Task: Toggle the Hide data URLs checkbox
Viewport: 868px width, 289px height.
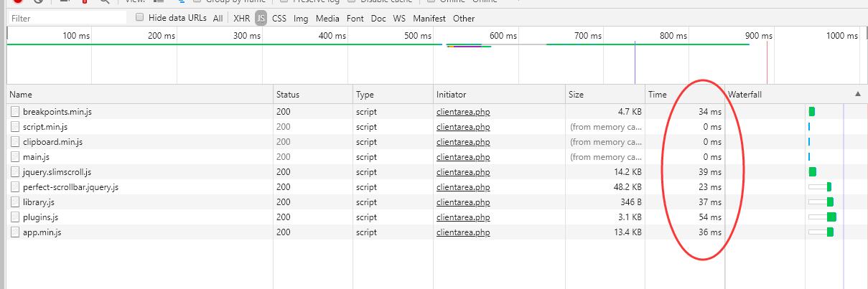Action: pyautogui.click(x=139, y=18)
